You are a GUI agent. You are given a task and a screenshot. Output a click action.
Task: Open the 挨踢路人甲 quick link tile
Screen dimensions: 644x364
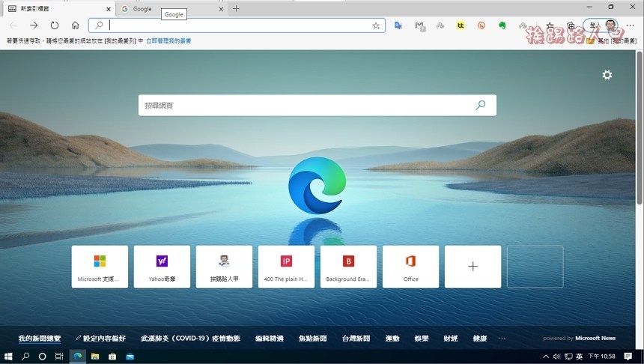224,267
